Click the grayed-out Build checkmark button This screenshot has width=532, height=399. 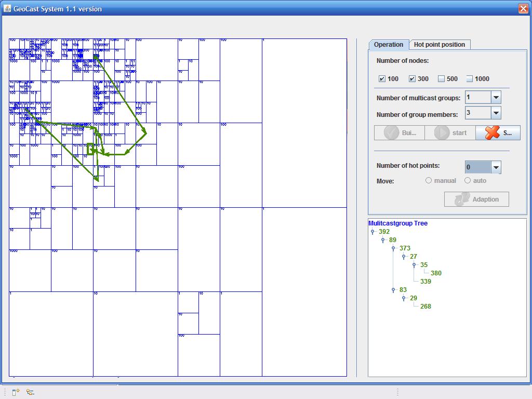pyautogui.click(x=400, y=132)
